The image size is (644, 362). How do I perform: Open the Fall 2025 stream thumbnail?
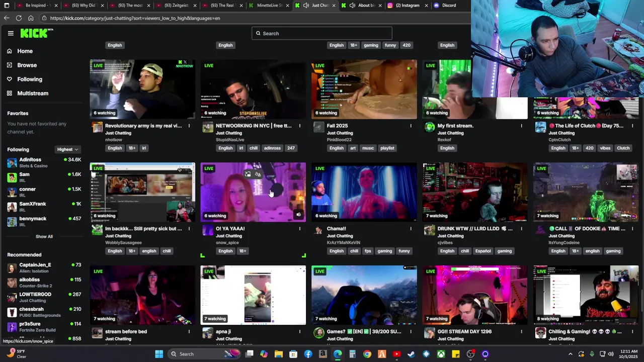click(x=364, y=89)
